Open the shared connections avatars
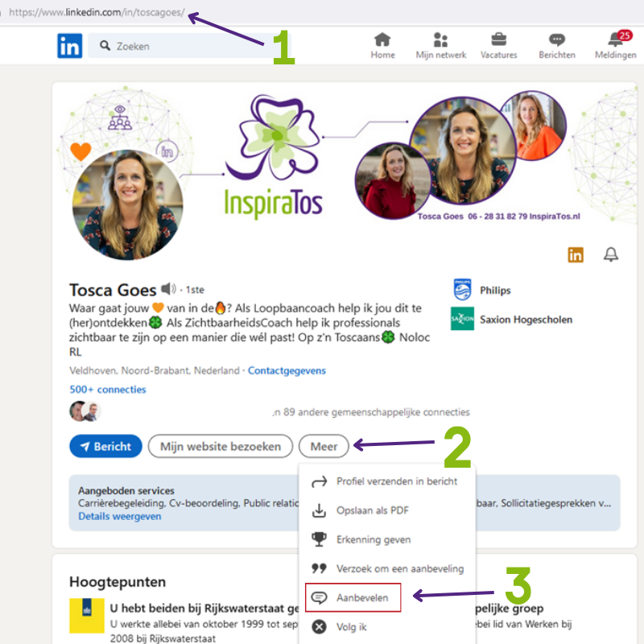The image size is (644, 644). tap(85, 411)
